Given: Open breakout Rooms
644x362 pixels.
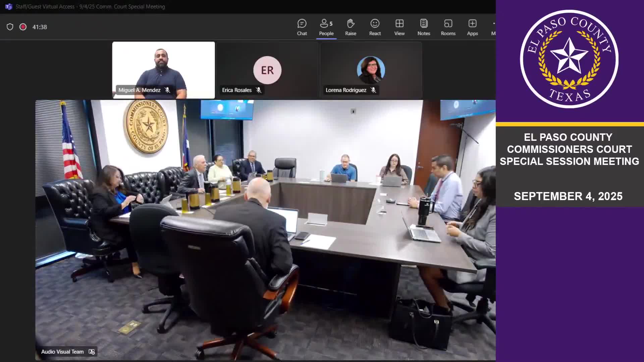Looking at the screenshot, I should (448, 27).
